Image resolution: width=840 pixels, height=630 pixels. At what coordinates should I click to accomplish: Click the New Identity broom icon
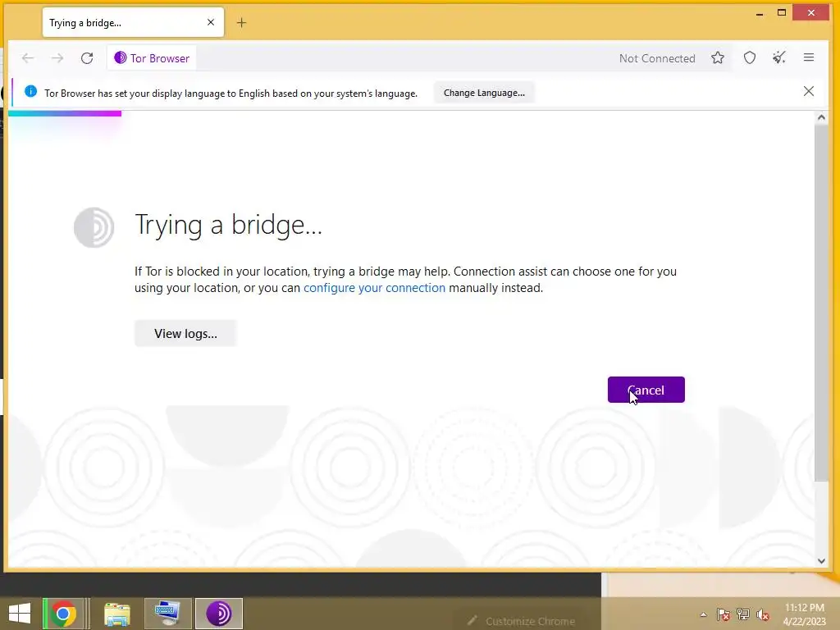pos(779,58)
